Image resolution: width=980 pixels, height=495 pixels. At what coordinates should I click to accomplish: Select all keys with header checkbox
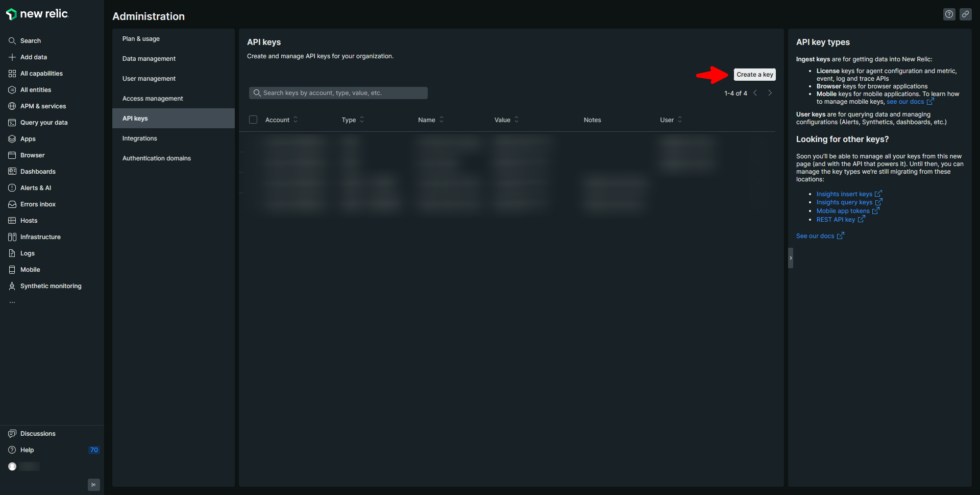[x=253, y=120]
